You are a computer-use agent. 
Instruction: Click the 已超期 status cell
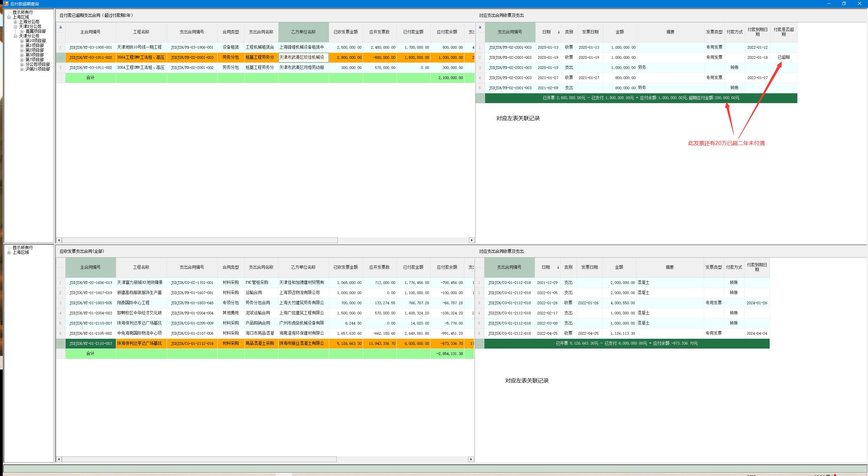point(784,57)
